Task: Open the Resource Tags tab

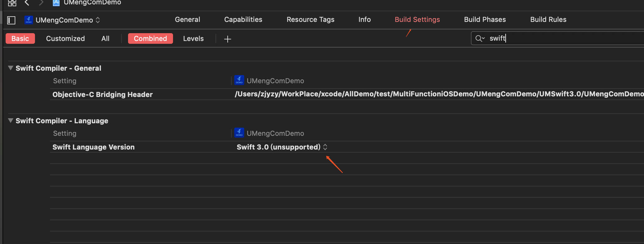Action: tap(310, 19)
